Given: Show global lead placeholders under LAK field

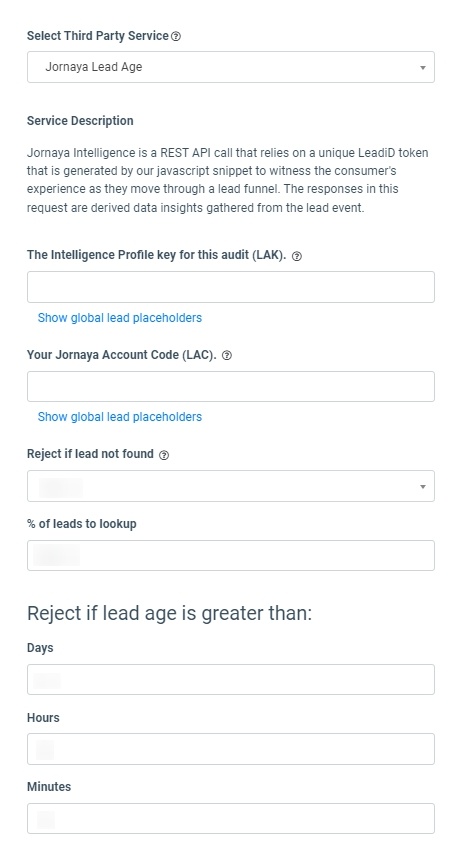Looking at the screenshot, I should [x=120, y=318].
